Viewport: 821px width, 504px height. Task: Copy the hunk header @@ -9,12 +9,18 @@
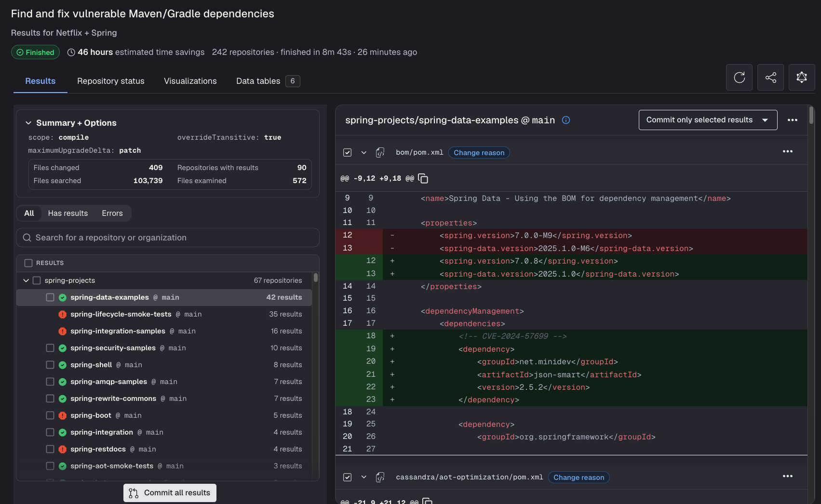pos(423,178)
